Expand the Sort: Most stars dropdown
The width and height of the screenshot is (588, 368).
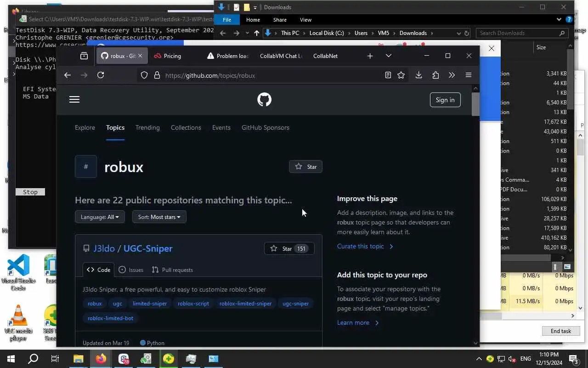click(159, 217)
